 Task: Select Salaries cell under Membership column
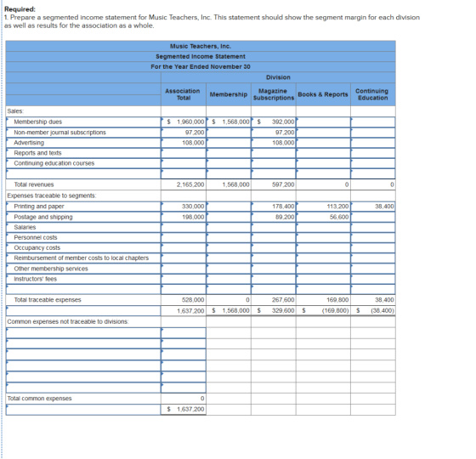pos(229,228)
